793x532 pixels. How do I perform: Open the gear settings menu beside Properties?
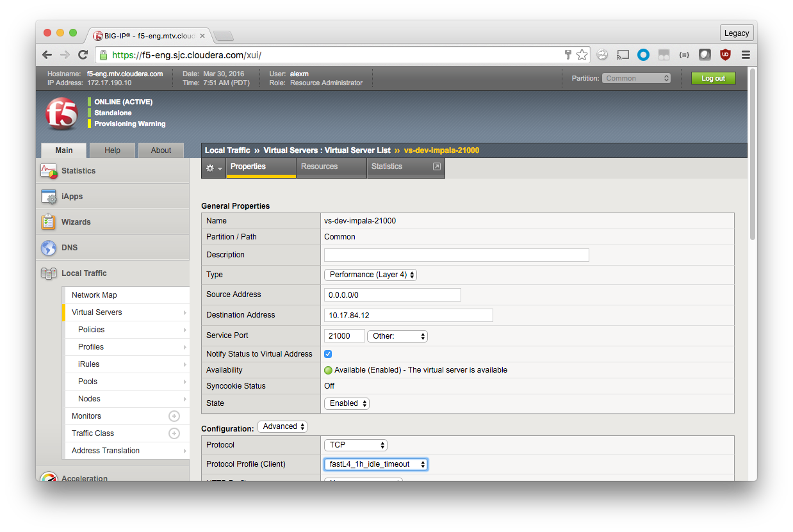click(213, 168)
